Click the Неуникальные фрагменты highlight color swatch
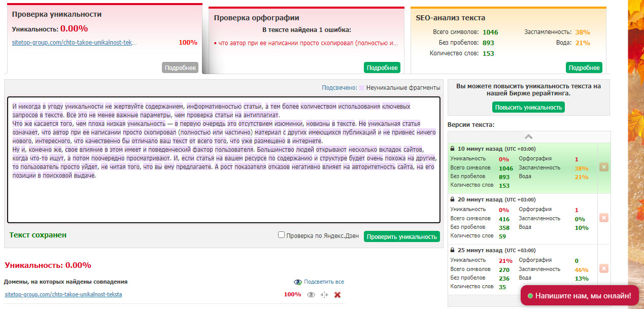 tap(361, 88)
